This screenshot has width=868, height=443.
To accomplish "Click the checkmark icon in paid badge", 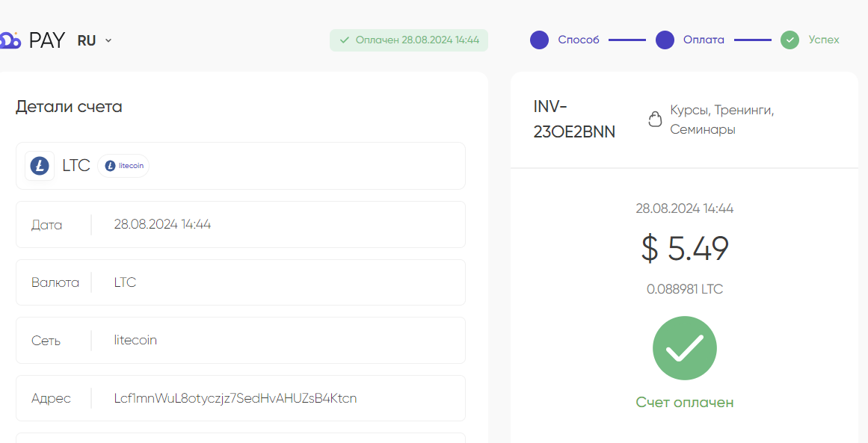I will [x=345, y=40].
